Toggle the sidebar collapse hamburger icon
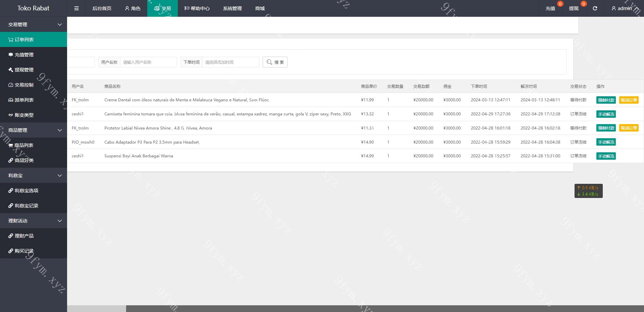This screenshot has width=644, height=312. pyautogui.click(x=76, y=8)
